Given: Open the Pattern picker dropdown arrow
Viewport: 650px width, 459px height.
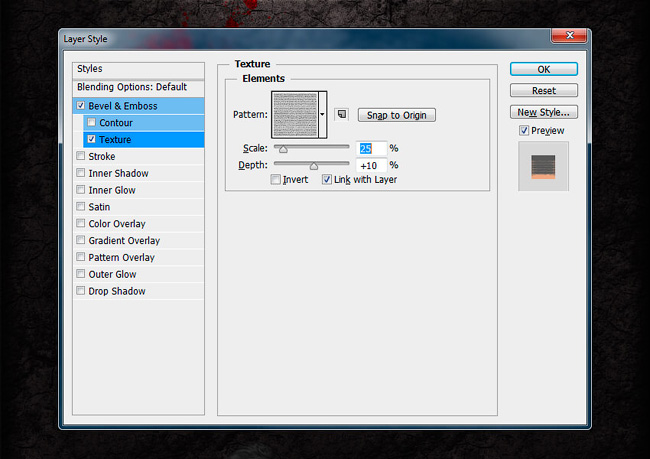Looking at the screenshot, I should [323, 114].
